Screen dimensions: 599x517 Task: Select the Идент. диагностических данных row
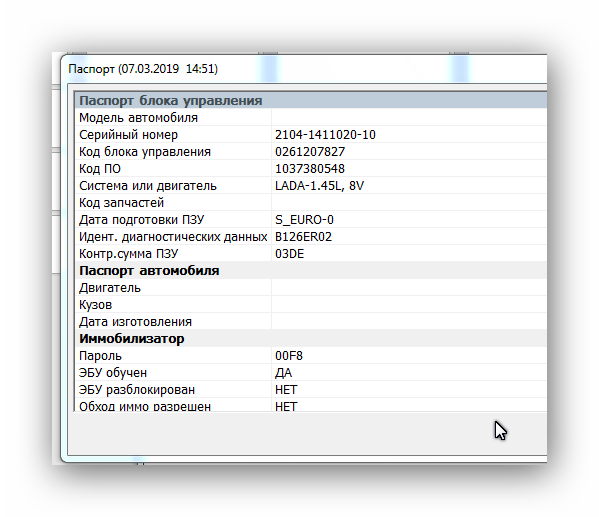point(311,237)
